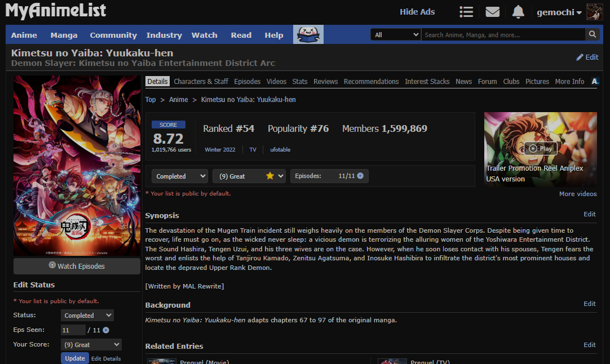Open the Completed status dropdown near score
The width and height of the screenshot is (610, 364).
(180, 176)
